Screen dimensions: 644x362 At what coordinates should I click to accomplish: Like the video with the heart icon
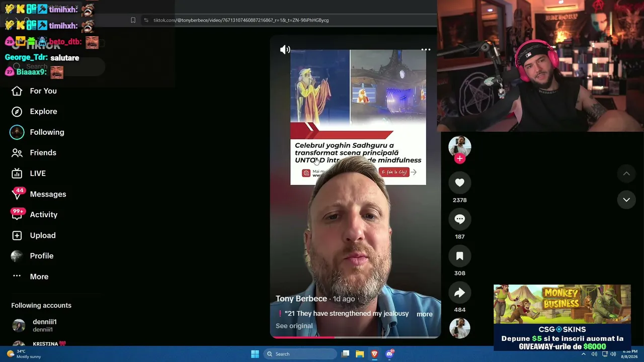459,183
